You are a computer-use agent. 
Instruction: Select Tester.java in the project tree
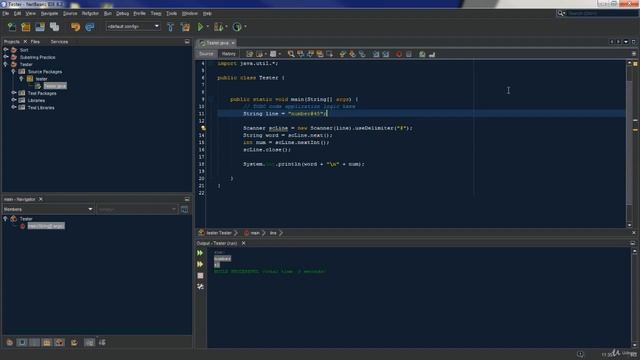[x=55, y=86]
